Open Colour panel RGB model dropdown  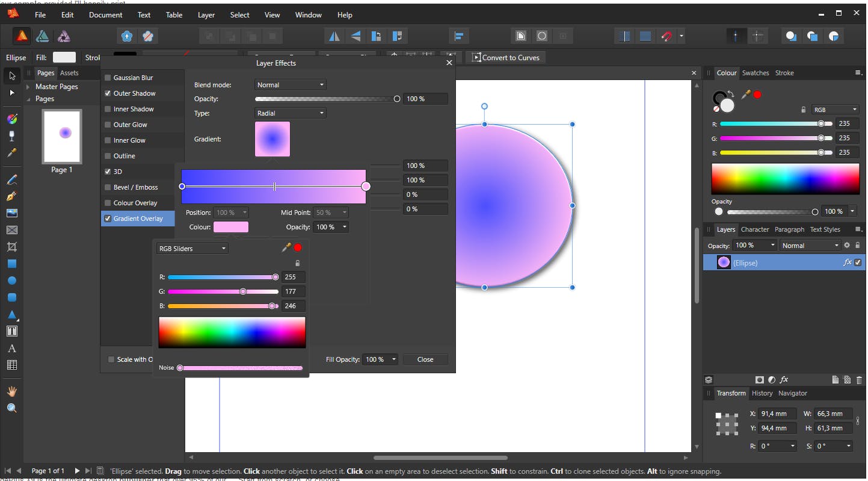[x=835, y=110]
